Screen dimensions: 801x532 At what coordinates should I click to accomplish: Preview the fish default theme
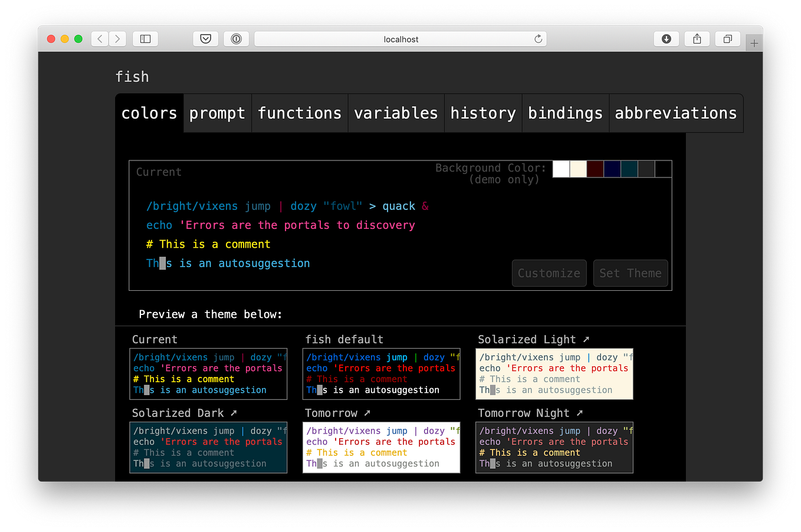click(381, 374)
